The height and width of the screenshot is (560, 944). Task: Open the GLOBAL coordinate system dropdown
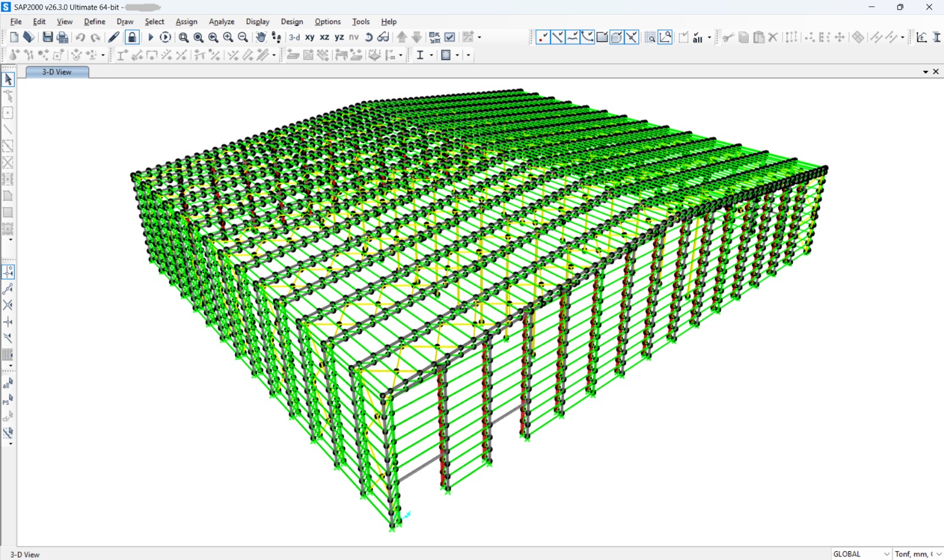click(861, 554)
